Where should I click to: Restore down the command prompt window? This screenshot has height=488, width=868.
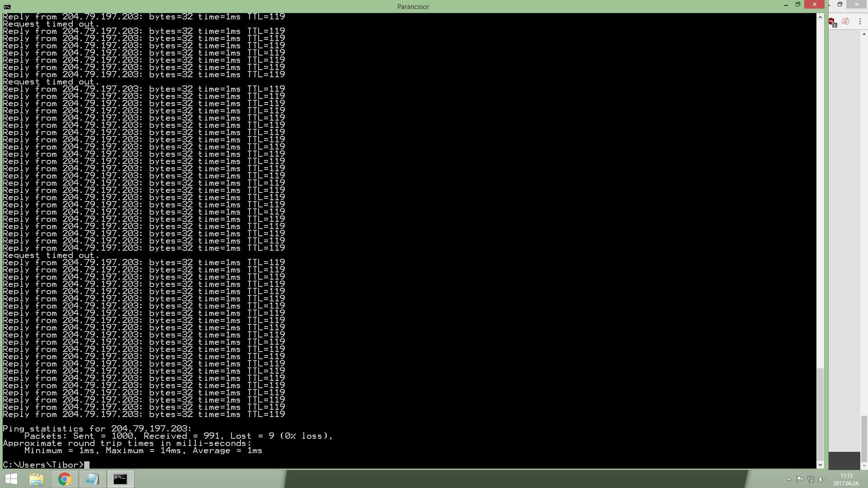(798, 5)
